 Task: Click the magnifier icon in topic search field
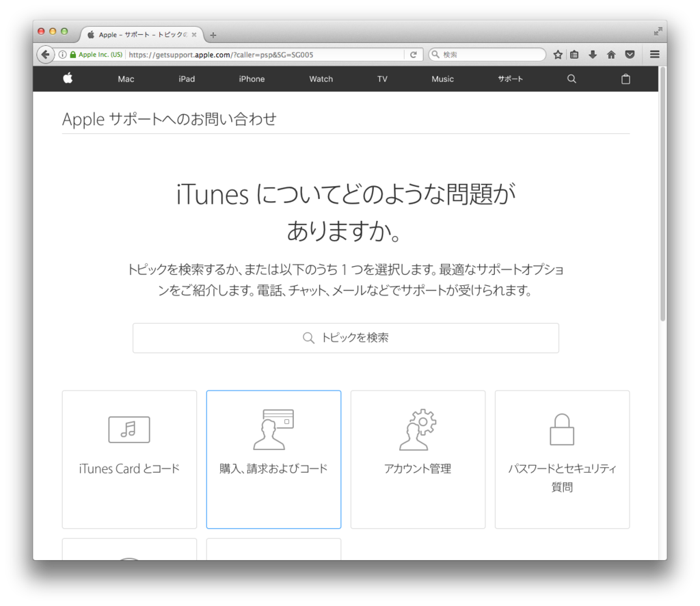308,338
